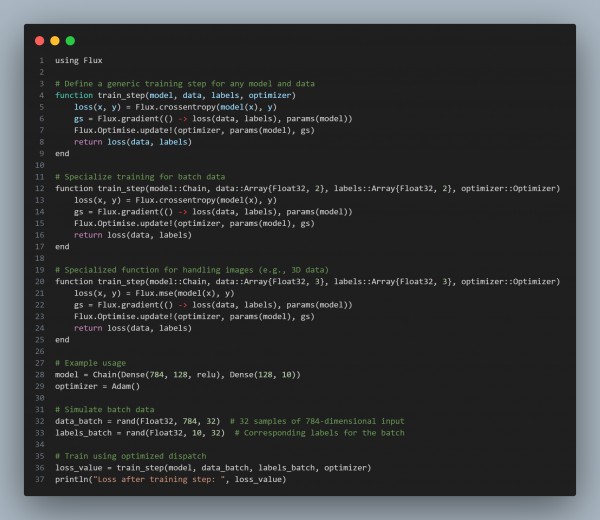
Task: Click line number 20 in gutter
Action: (40, 282)
